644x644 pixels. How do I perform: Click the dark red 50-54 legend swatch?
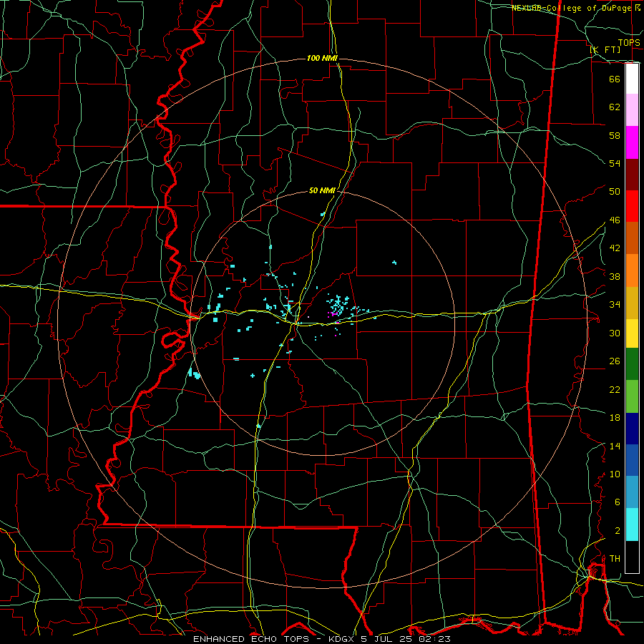632,174
